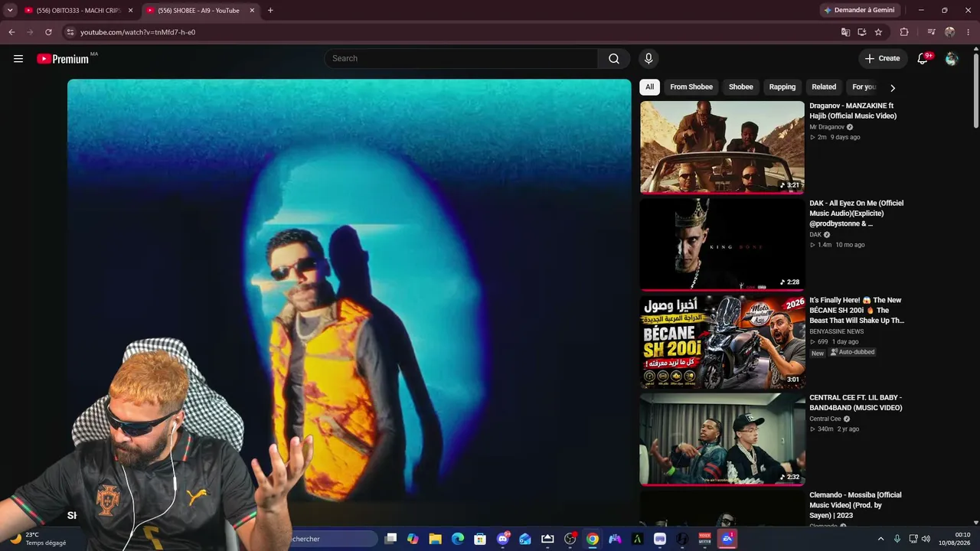Open Draganov MANZAKINE video thumbnail

tap(722, 147)
